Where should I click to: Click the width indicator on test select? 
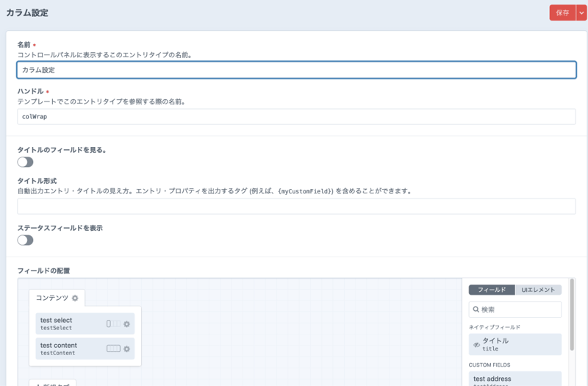pos(113,324)
